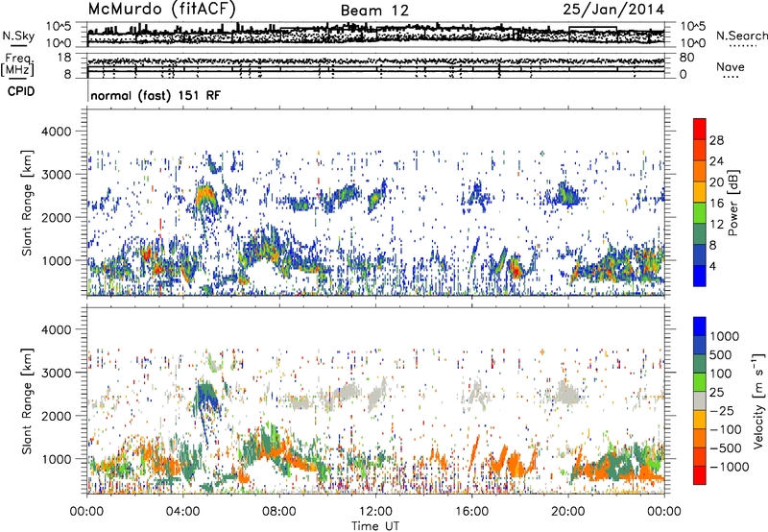Click the 'CPID' label
The height and width of the screenshot is (532, 768).
(21, 91)
